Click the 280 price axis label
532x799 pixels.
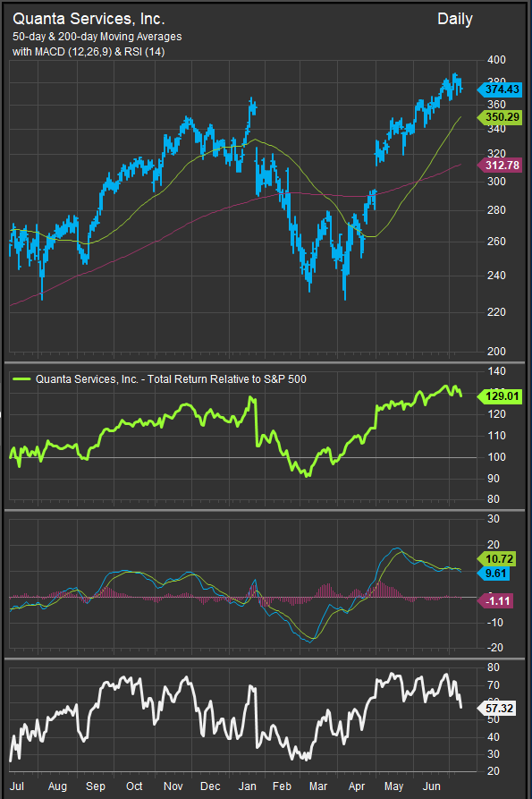(496, 210)
